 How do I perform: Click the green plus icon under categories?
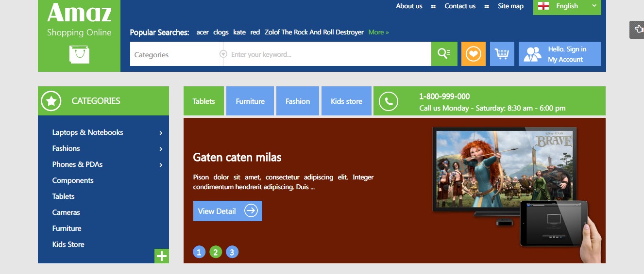pos(162,256)
